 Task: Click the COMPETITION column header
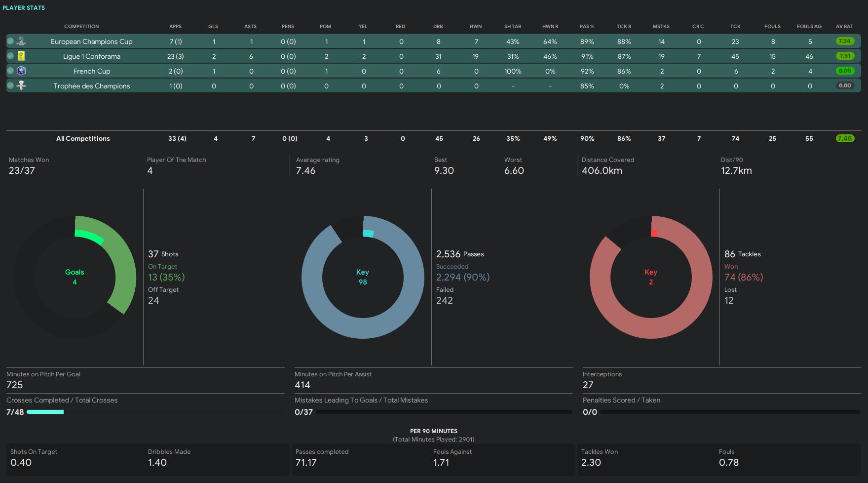(x=81, y=27)
